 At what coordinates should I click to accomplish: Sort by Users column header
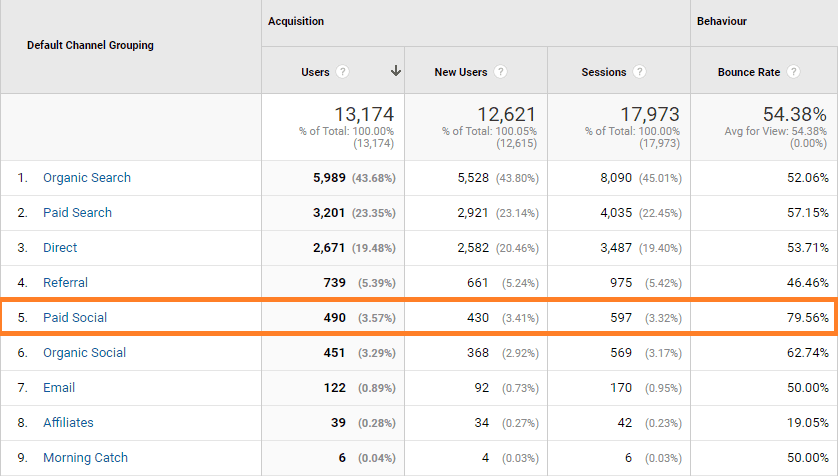pos(315,72)
